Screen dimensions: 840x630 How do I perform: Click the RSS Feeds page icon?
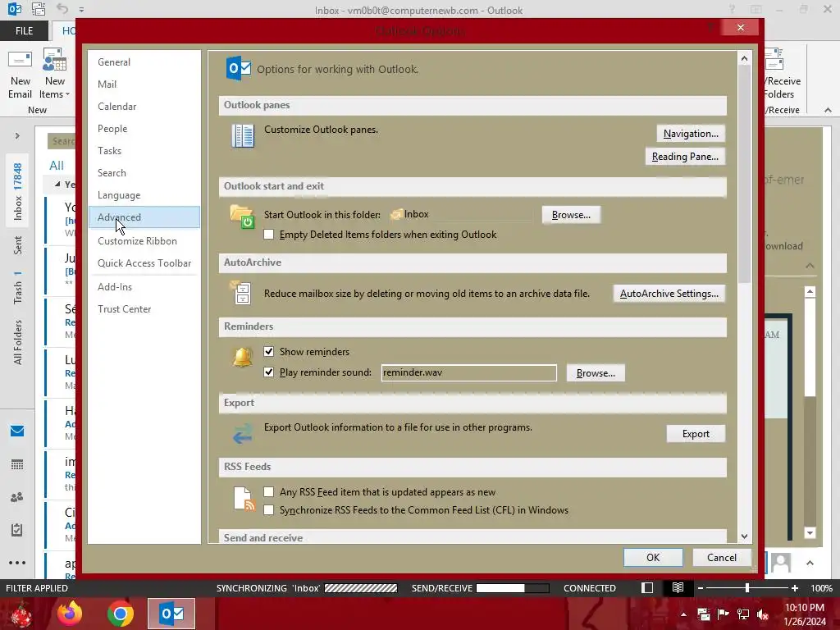click(x=244, y=499)
